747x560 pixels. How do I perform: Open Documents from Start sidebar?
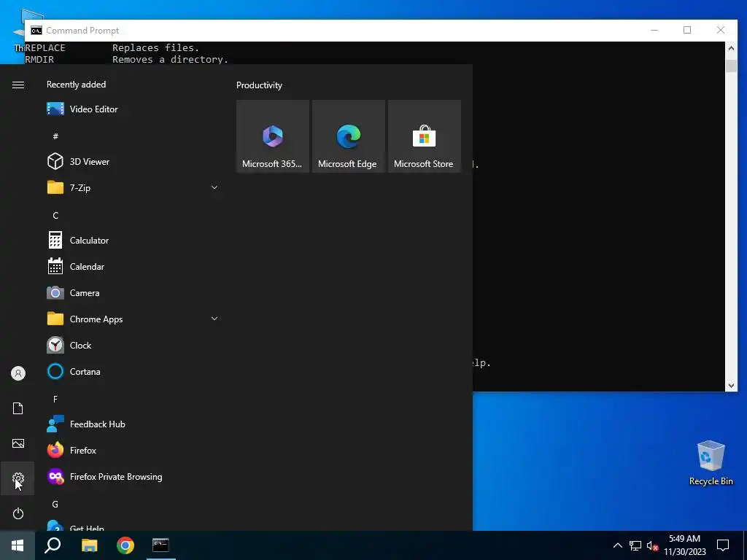[18, 408]
